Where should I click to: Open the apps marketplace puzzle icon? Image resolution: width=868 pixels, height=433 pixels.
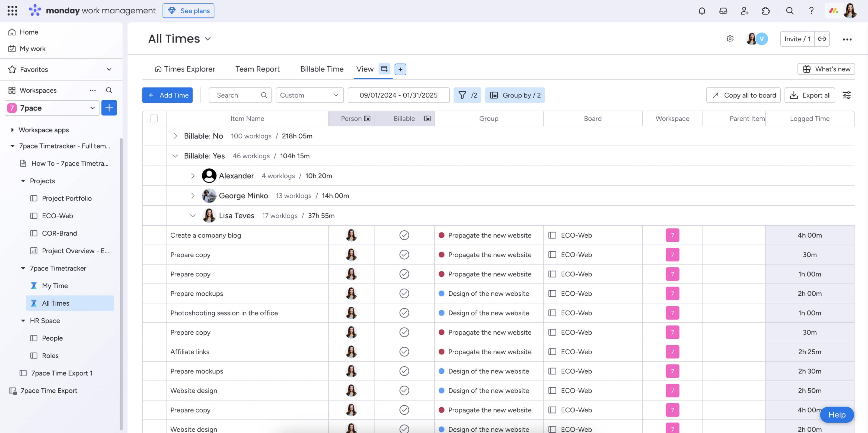tap(765, 11)
